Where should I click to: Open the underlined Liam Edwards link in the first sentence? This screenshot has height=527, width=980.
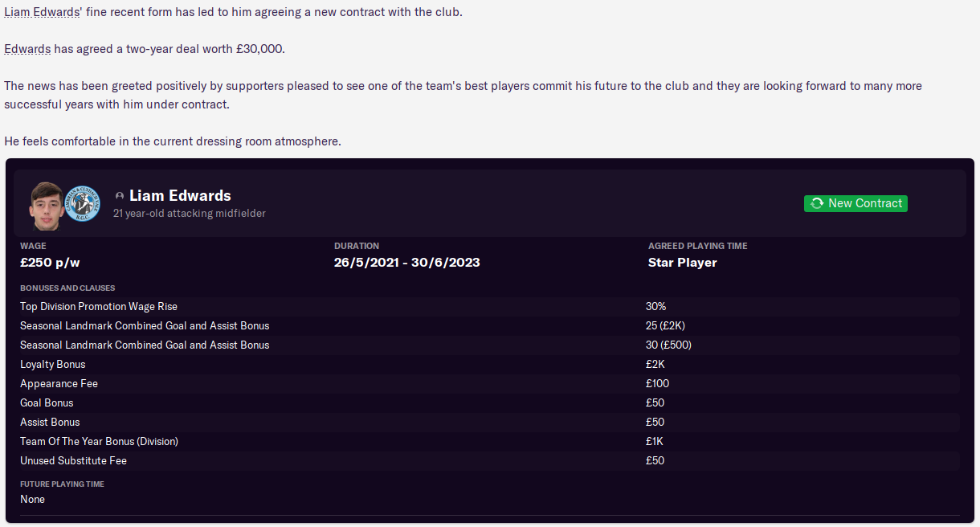[x=42, y=14]
